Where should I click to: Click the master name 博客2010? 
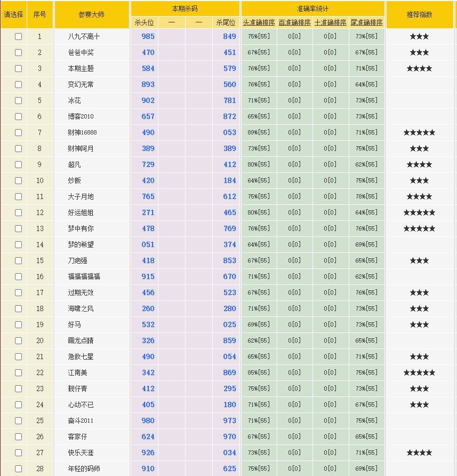tap(81, 116)
